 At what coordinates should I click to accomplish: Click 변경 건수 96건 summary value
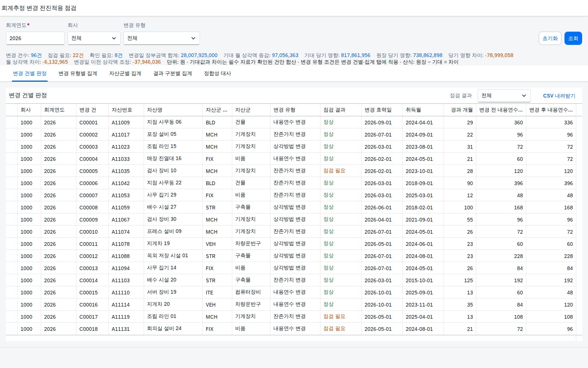point(36,56)
